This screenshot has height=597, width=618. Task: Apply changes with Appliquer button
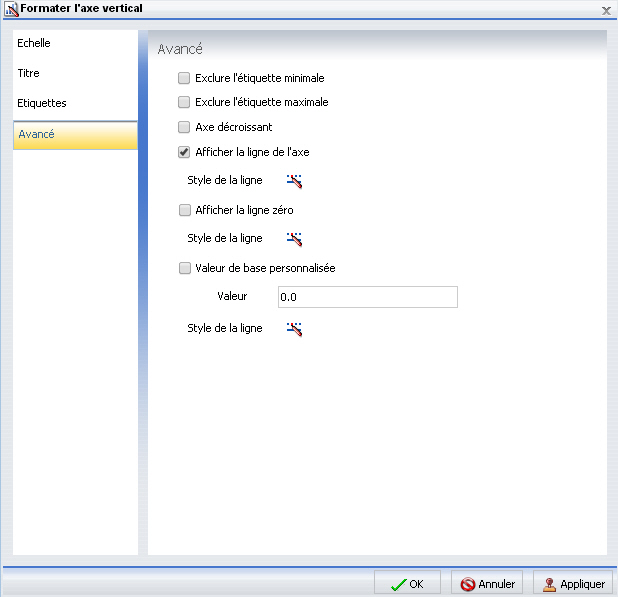pos(573,584)
